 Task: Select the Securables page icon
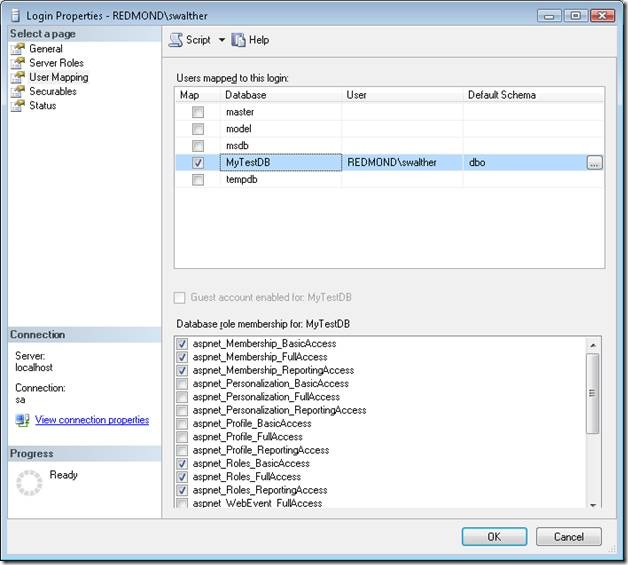(x=17, y=91)
